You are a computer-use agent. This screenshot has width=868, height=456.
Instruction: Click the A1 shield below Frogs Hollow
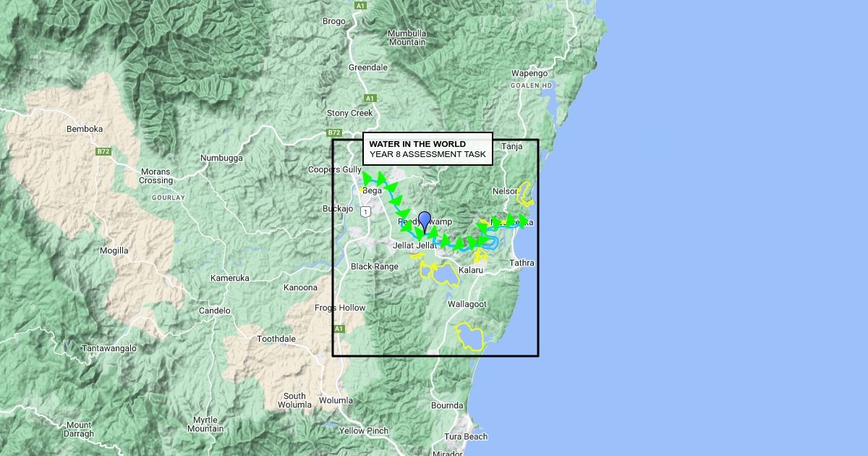[x=339, y=329]
